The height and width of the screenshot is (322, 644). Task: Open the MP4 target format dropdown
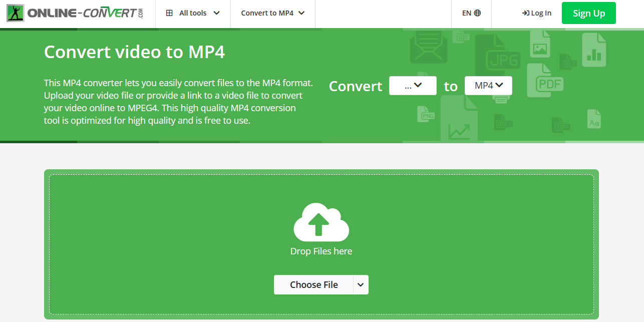(488, 86)
